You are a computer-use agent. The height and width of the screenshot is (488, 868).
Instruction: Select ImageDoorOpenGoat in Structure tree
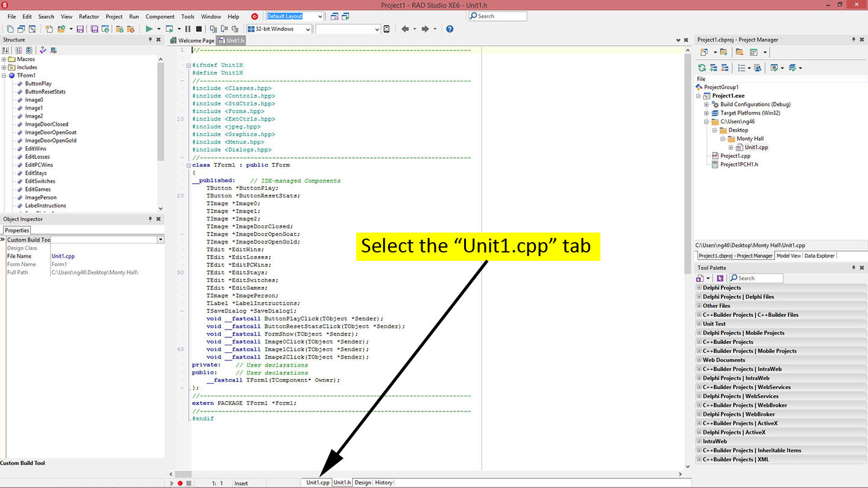click(51, 133)
